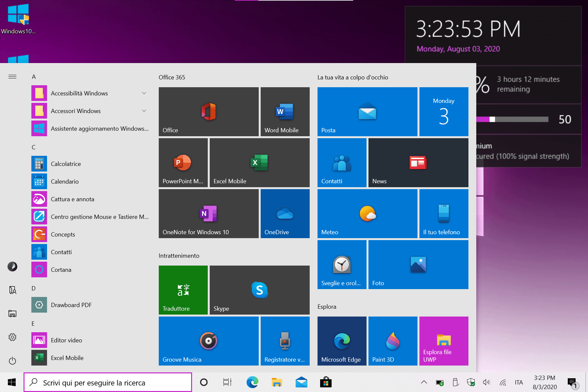Launch Paint 3D tile
This screenshot has width=588, height=392.
click(x=393, y=341)
